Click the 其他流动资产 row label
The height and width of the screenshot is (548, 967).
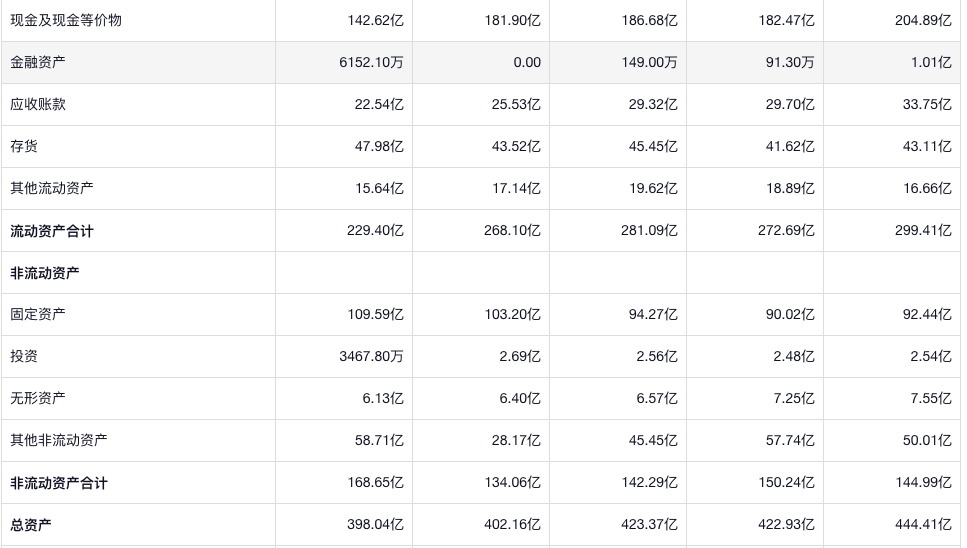tap(52, 188)
